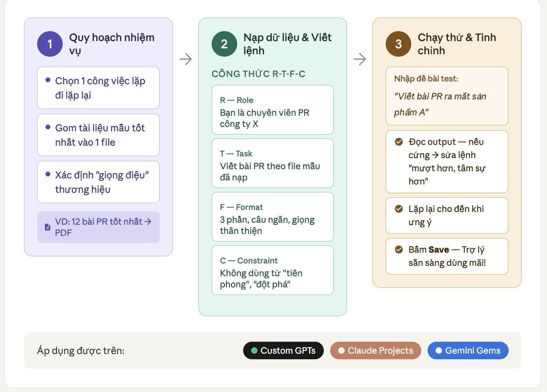Viewport: 547px width, 392px height.
Task: Click the purple step 1 number circle
Action: pyautogui.click(x=50, y=44)
